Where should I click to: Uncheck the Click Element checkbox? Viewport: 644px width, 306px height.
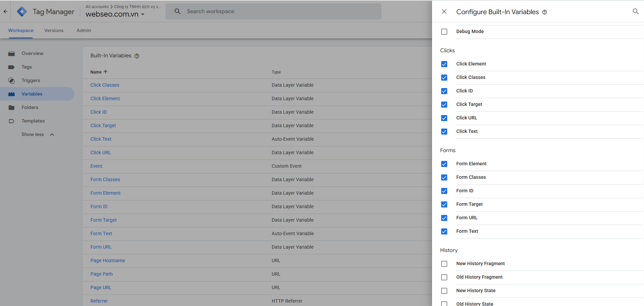444,64
